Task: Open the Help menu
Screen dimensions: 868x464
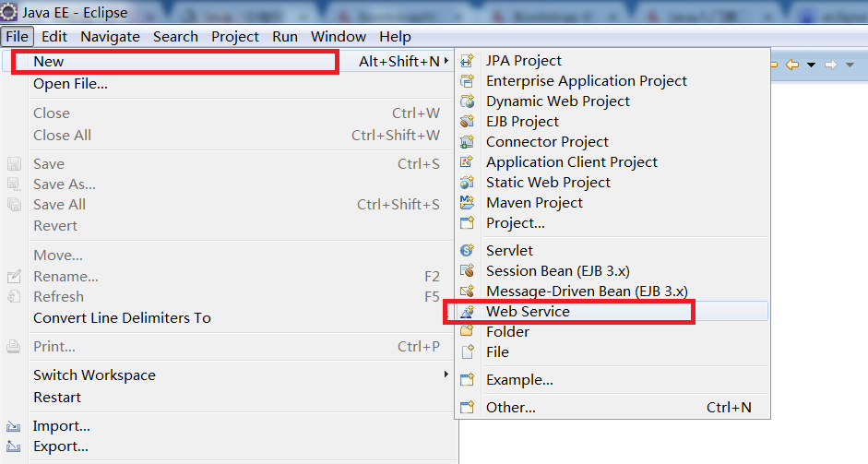Action: coord(395,37)
